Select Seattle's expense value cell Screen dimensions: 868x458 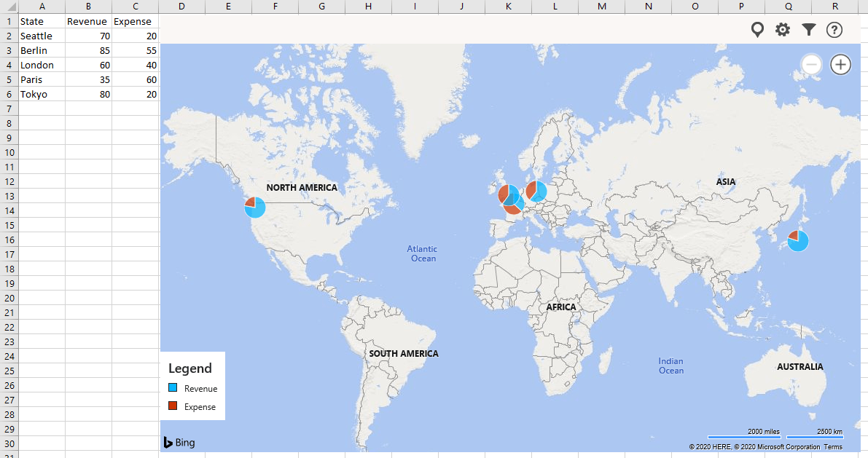pyautogui.click(x=134, y=36)
